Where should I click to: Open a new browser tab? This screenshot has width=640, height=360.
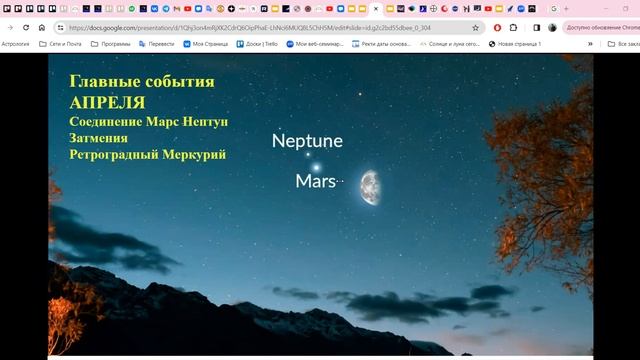coord(566,9)
